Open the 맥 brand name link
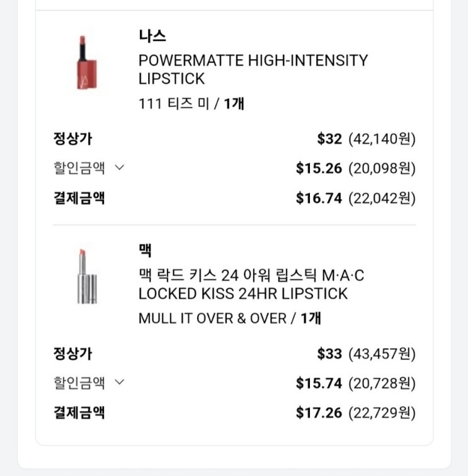The width and height of the screenshot is (468, 476). (x=146, y=250)
